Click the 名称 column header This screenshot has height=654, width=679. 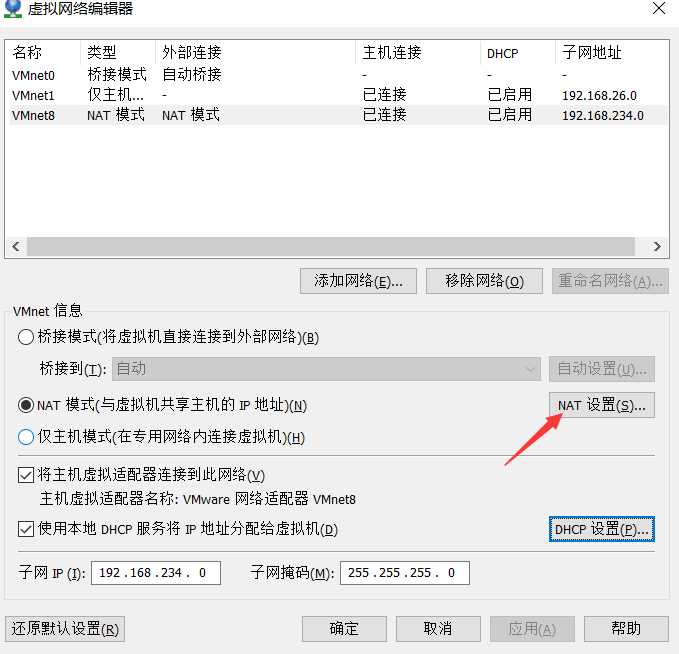coord(43,52)
